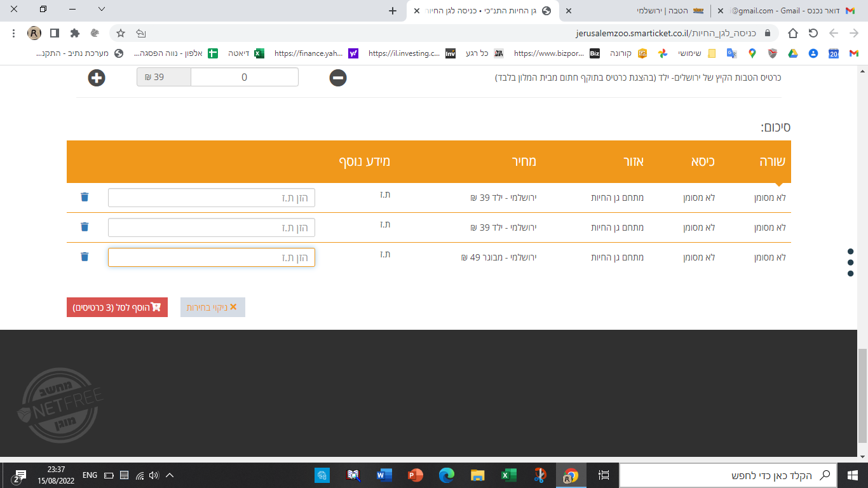Screen dimensions: 868x488
Task: Open the Google Maps bookmark icon
Action: coord(752,53)
